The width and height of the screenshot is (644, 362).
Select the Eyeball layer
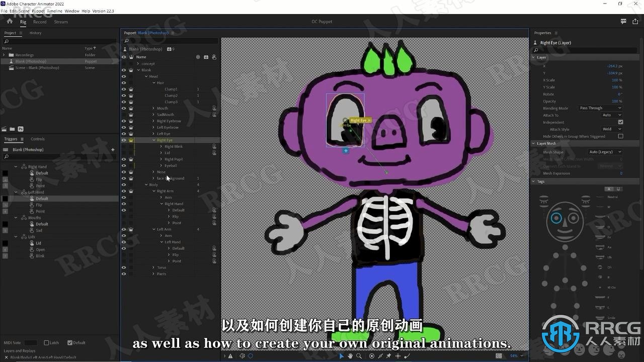click(x=171, y=165)
